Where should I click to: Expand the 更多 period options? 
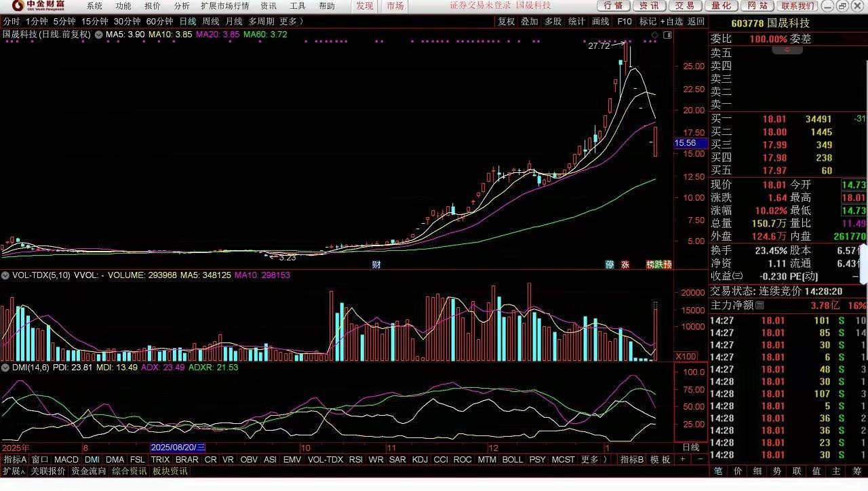point(291,21)
